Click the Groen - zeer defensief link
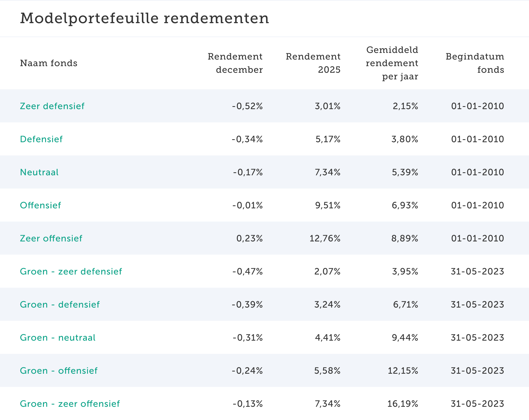 click(71, 271)
